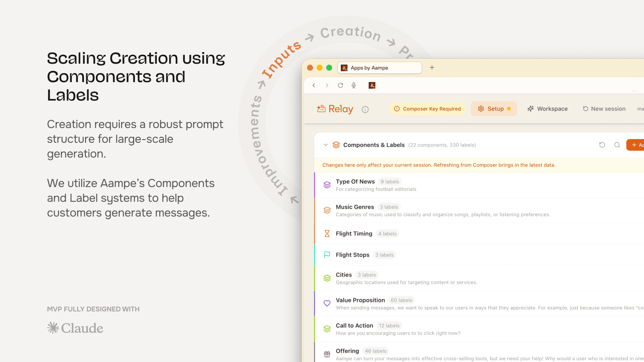
Task: Select the Apps by Aampe browser tab
Action: click(380, 68)
